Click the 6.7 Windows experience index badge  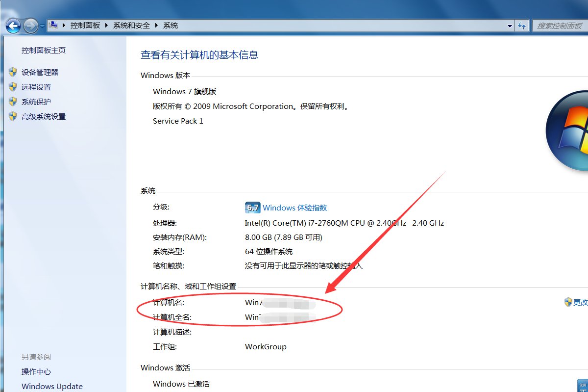[x=252, y=208]
